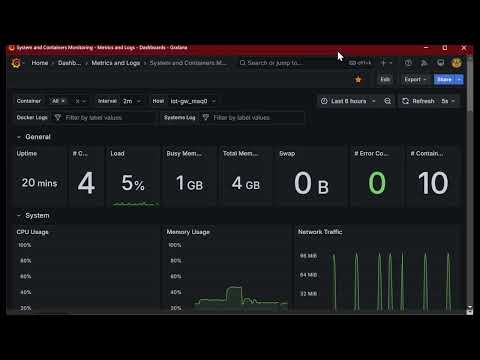The image size is (480, 360).
Task: Click the # Contain... panel title
Action: [x=427, y=153]
